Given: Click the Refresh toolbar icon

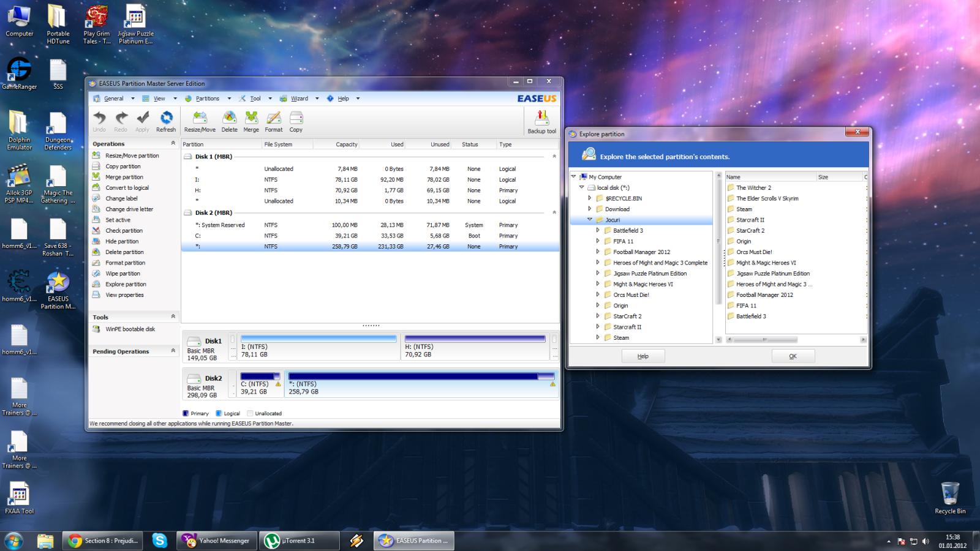Looking at the screenshot, I should (x=166, y=121).
